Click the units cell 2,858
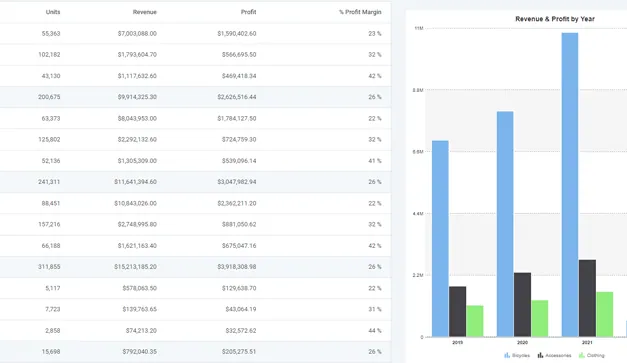The image size is (627, 363). point(53,331)
